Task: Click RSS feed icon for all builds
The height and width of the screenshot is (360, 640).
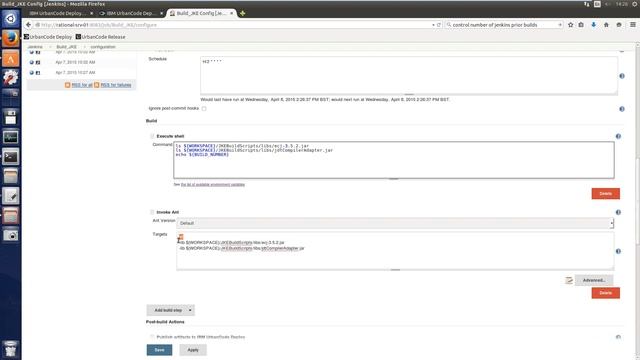Action: (67, 85)
